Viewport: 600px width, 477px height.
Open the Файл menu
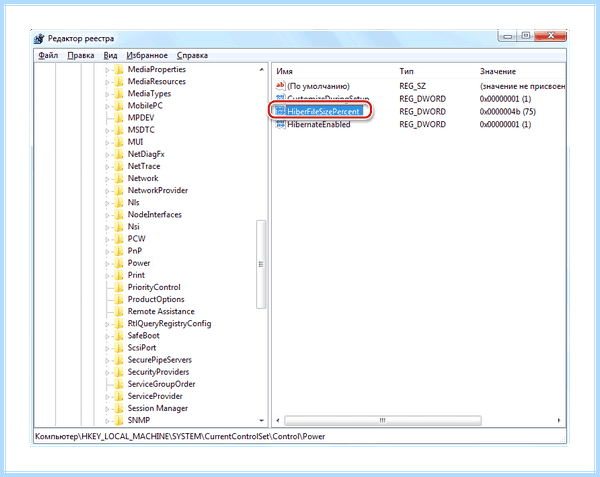click(48, 55)
